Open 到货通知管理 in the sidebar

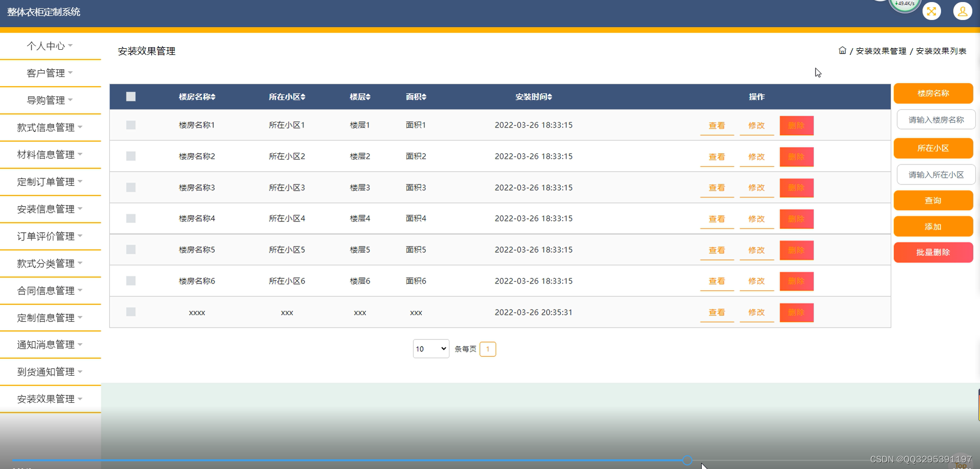click(50, 372)
